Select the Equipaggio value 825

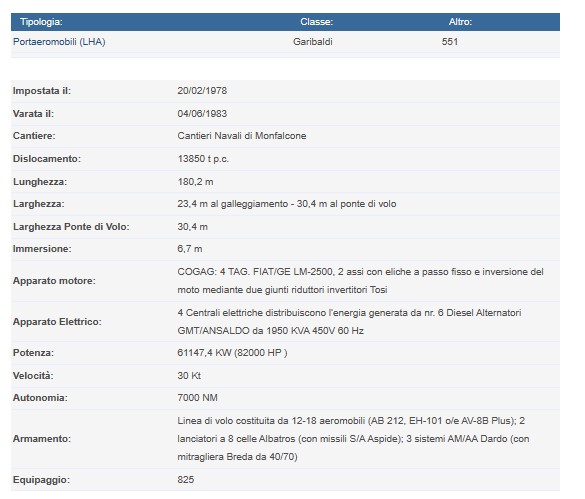pos(185,480)
